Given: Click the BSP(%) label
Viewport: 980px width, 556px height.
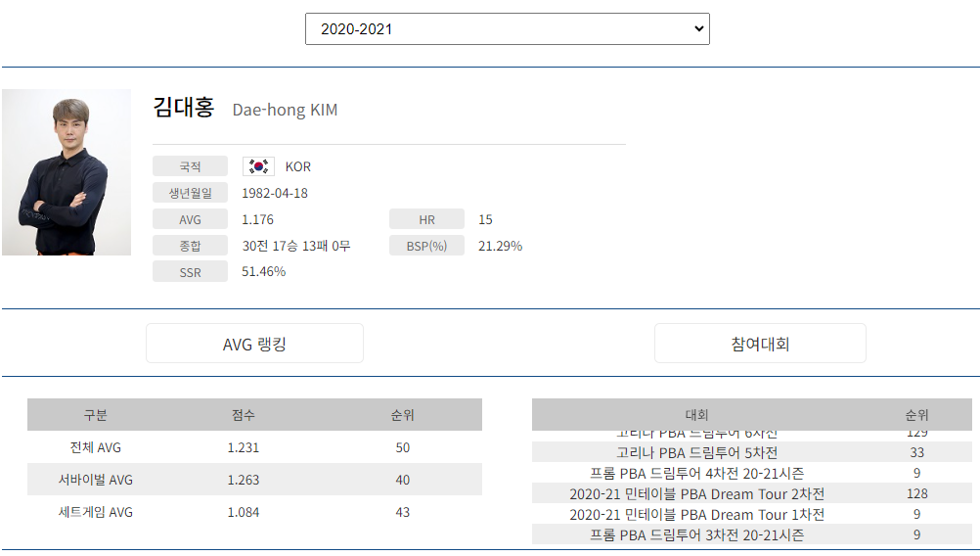Looking at the screenshot, I should pos(426,246).
